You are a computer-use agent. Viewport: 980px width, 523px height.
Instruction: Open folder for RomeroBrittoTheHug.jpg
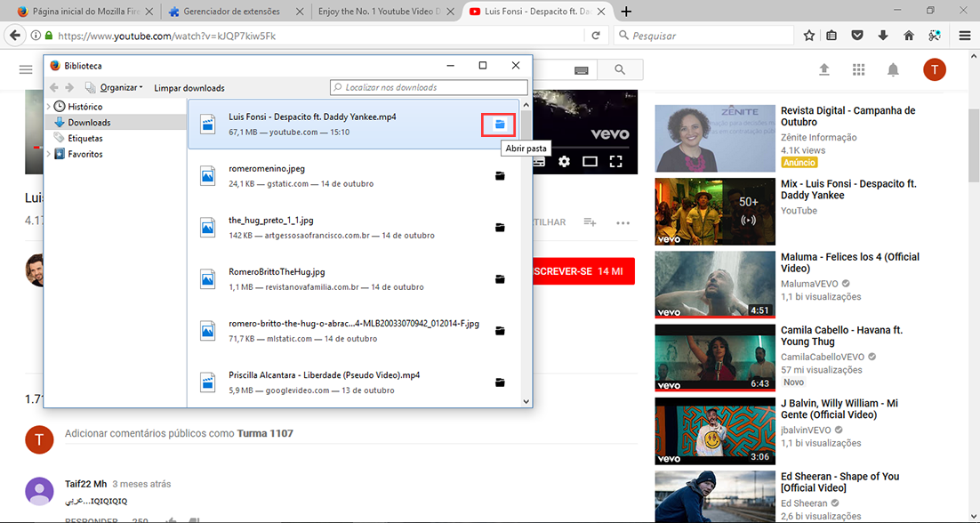(500, 279)
